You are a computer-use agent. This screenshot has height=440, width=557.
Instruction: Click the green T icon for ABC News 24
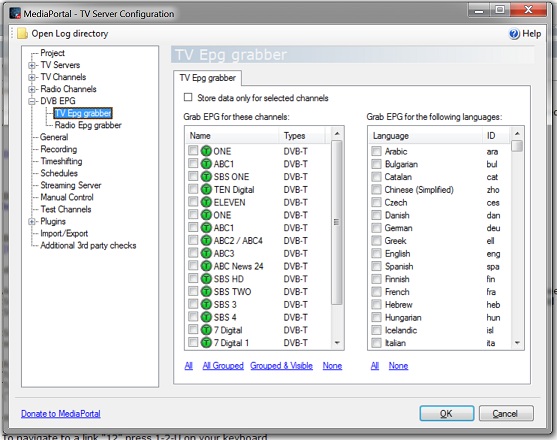point(206,266)
